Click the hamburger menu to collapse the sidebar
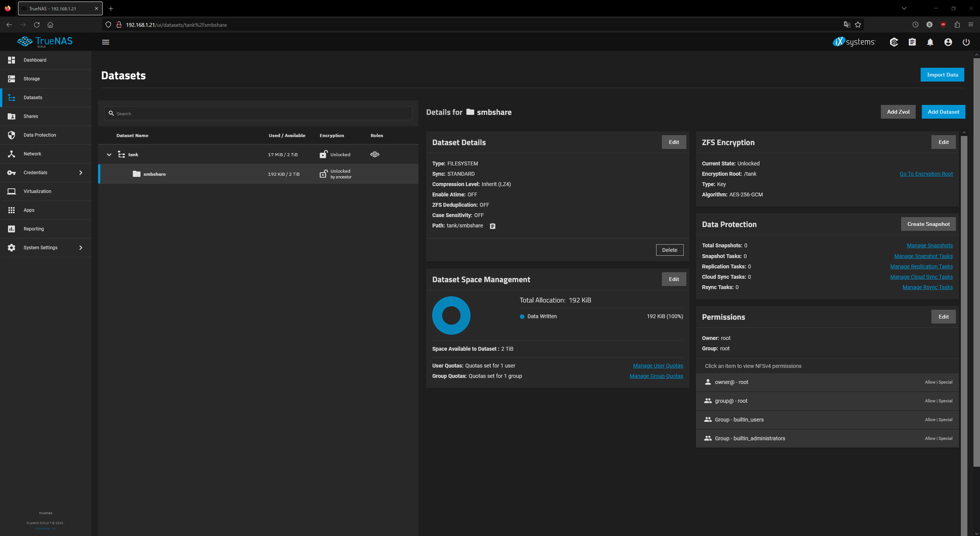This screenshot has width=980, height=536. (106, 42)
